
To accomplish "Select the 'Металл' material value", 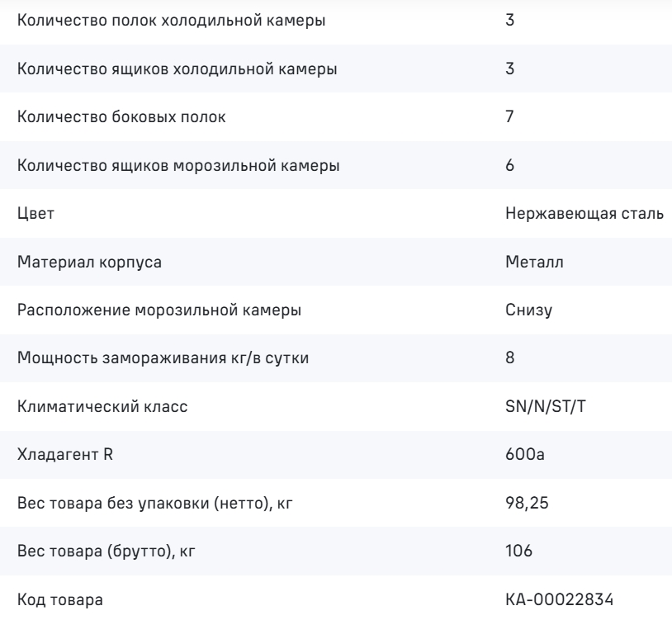I will coord(534,262).
